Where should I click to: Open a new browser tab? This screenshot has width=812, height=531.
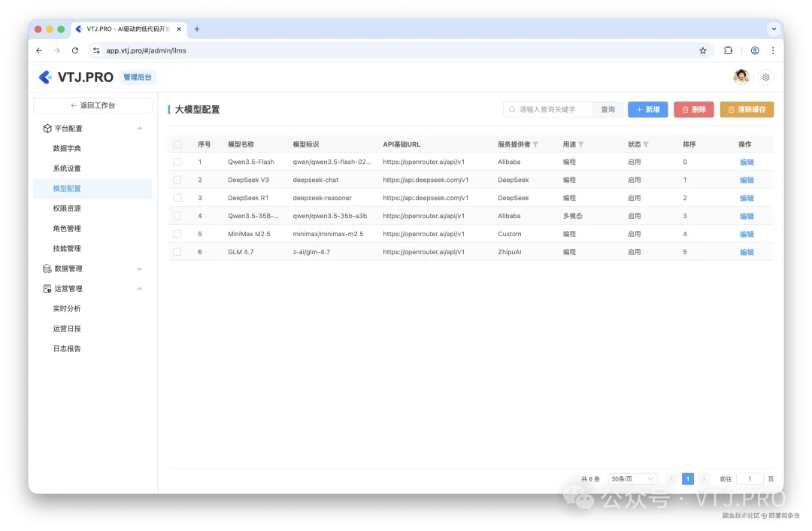197,29
